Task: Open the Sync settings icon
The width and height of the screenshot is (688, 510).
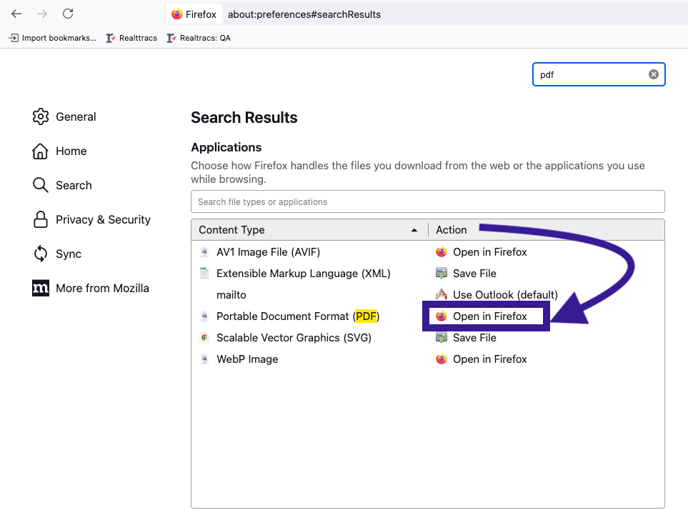Action: tap(40, 254)
